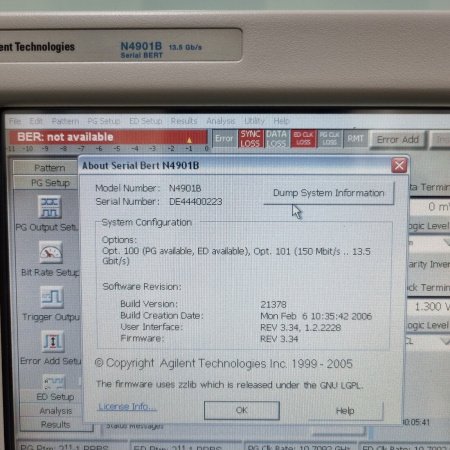Click the Error Add button
This screenshot has height=450, width=450.
tap(398, 140)
